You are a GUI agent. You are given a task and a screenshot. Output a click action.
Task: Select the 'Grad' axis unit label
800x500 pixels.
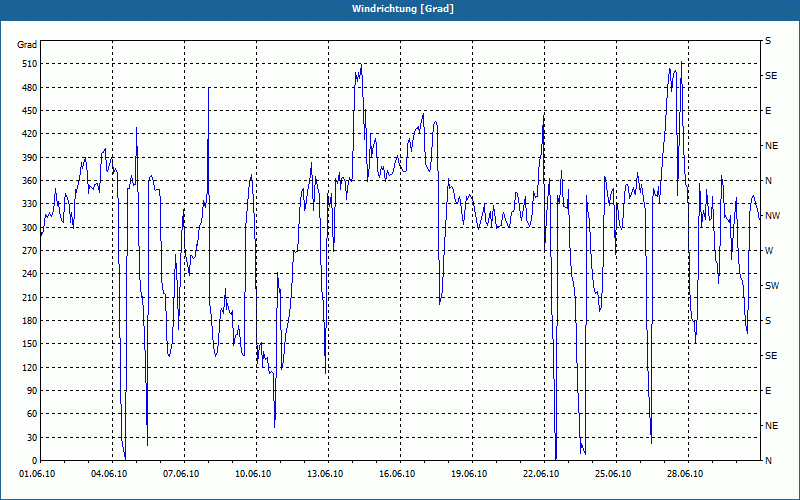coord(27,45)
